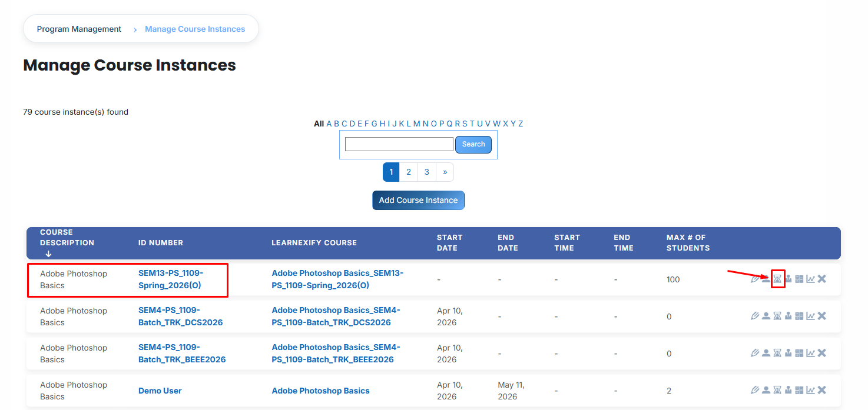
Task: Open the hourglass icon in Demo User row
Action: pyautogui.click(x=777, y=390)
